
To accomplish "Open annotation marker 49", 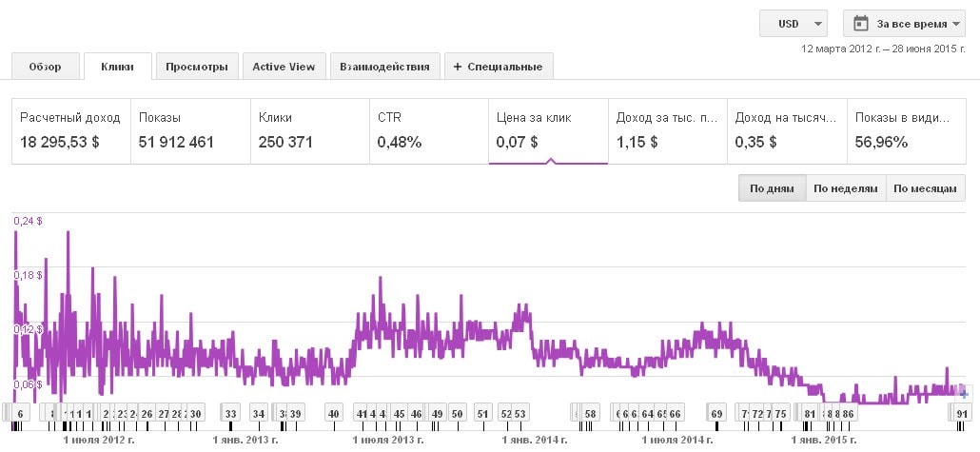I will coord(438,413).
